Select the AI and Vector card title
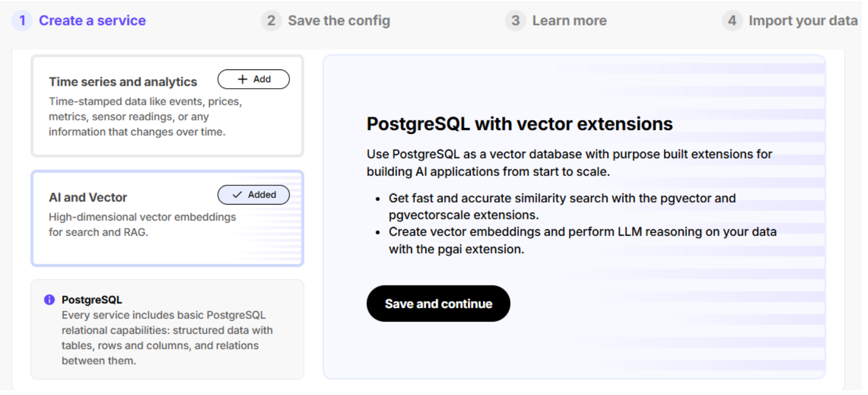Image resolution: width=868 pixels, height=395 pixels. click(88, 197)
